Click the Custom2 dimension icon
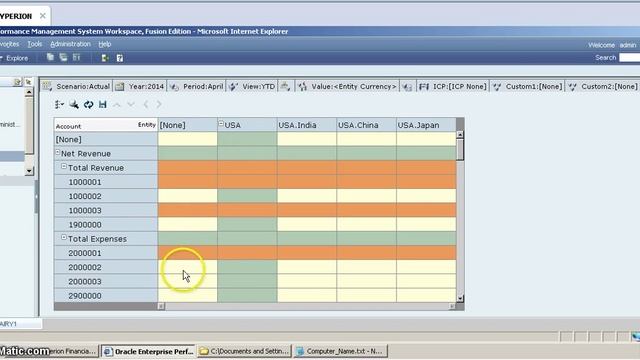Viewport: 640px width, 360px height. coord(573,87)
